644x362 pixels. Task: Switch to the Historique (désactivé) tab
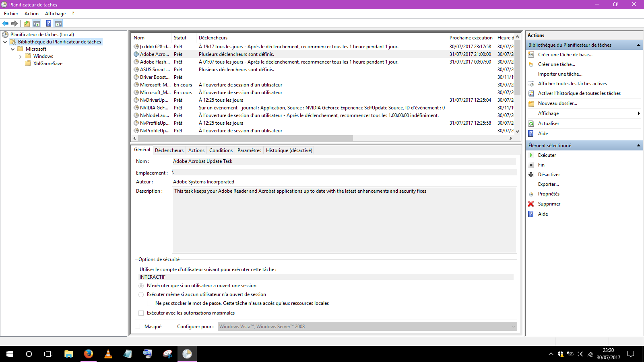click(x=289, y=150)
